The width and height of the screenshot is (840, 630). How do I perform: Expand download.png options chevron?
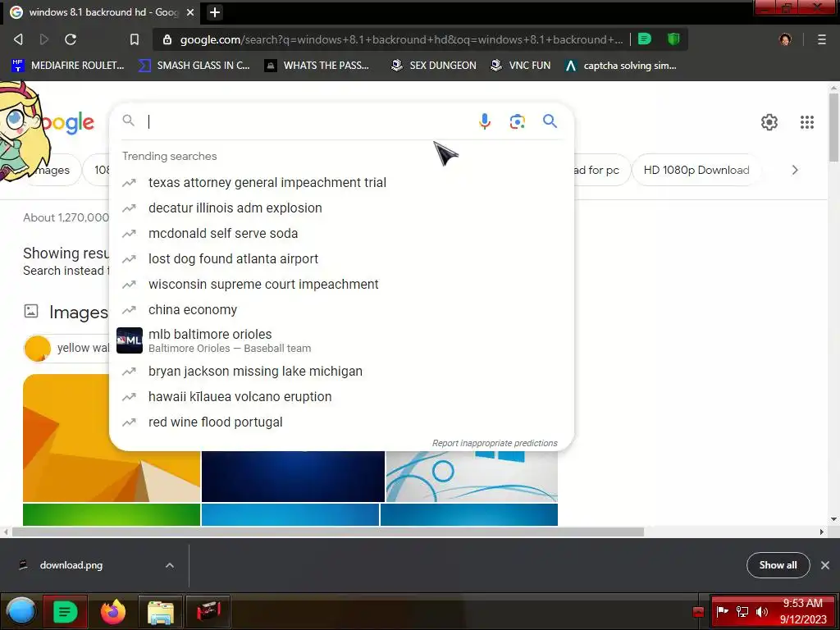click(169, 565)
